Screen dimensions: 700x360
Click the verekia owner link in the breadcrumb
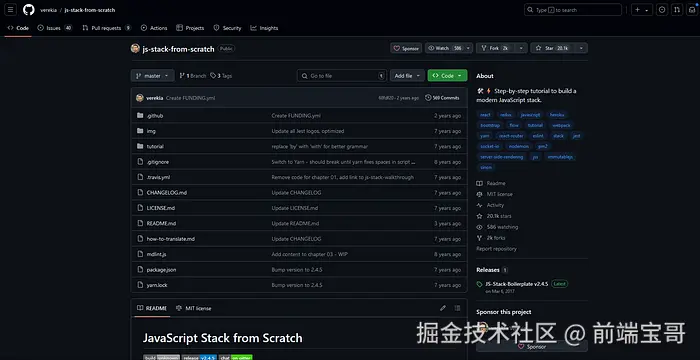48,10
